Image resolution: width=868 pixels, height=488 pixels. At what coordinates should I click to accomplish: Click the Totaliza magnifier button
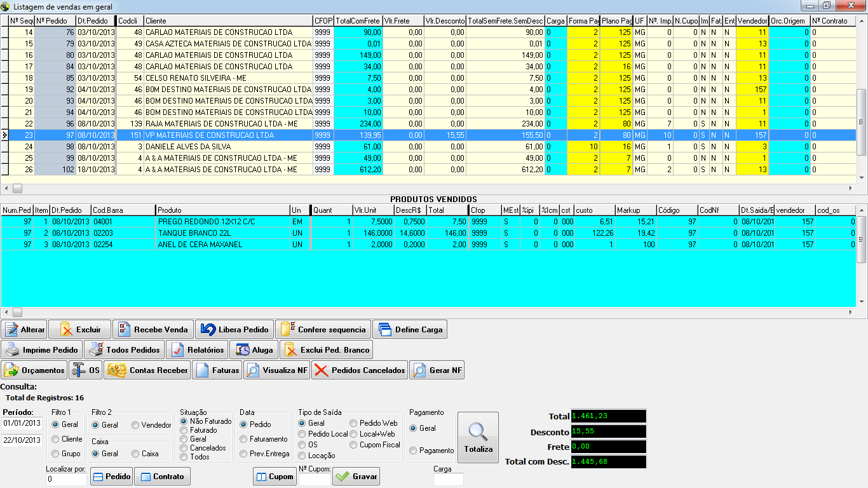pyautogui.click(x=478, y=437)
